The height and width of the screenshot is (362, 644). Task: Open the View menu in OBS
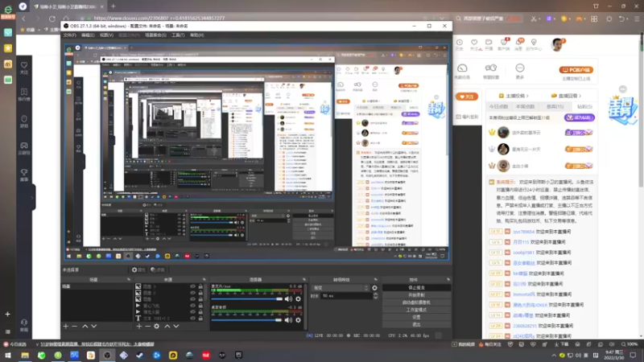coord(106,35)
